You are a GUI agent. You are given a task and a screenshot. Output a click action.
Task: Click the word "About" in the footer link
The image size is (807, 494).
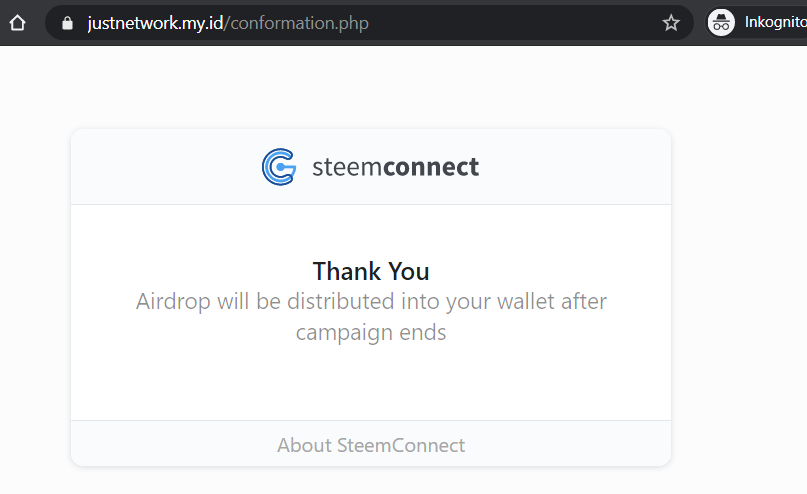(x=303, y=445)
